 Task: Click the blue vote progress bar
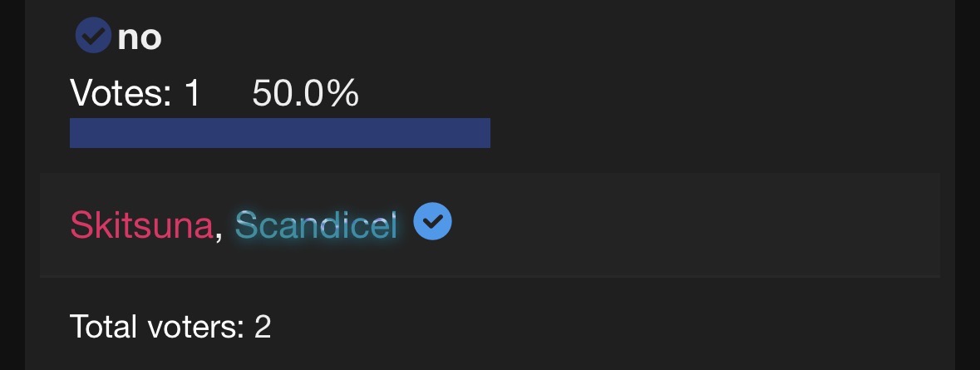click(x=279, y=133)
